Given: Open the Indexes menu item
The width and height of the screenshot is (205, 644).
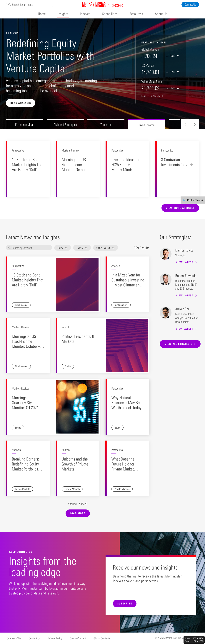Looking at the screenshot, I should (85, 14).
